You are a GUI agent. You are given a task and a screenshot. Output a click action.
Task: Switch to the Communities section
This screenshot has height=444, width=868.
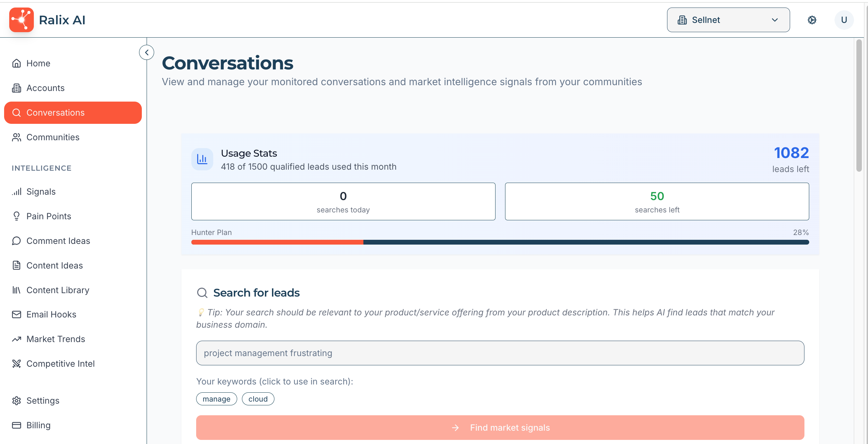pyautogui.click(x=53, y=137)
